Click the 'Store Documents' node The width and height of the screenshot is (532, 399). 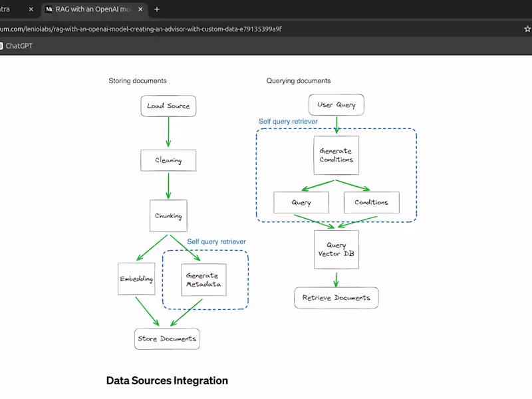(x=167, y=339)
